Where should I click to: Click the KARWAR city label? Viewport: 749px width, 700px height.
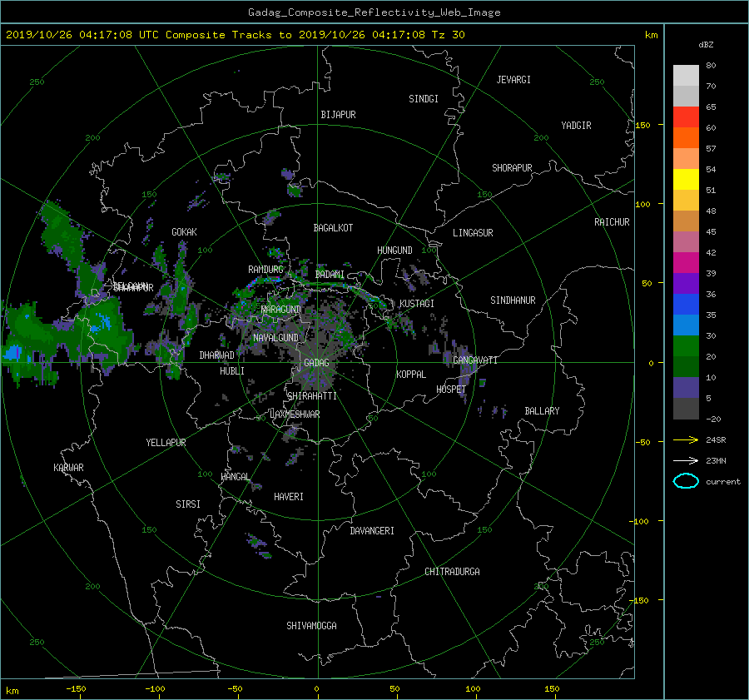pyautogui.click(x=68, y=468)
